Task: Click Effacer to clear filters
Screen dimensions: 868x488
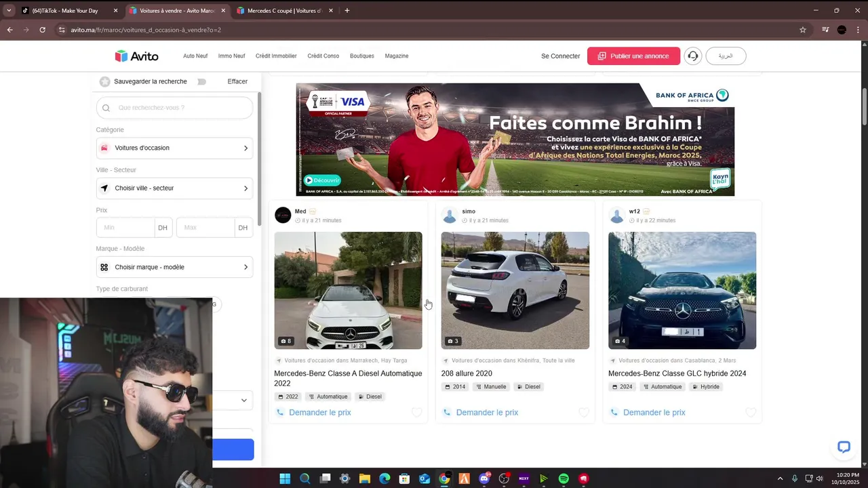Action: [237, 81]
